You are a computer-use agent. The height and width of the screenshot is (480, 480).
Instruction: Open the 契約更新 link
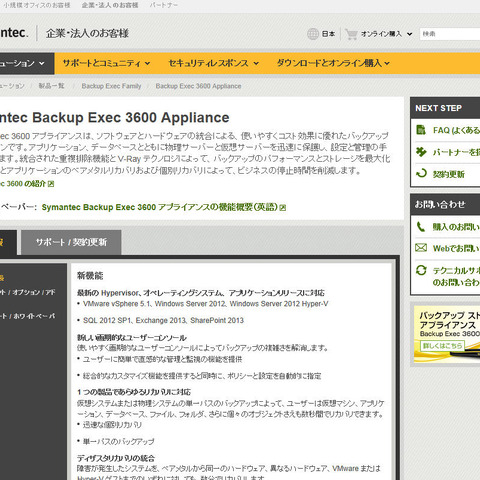(x=449, y=174)
